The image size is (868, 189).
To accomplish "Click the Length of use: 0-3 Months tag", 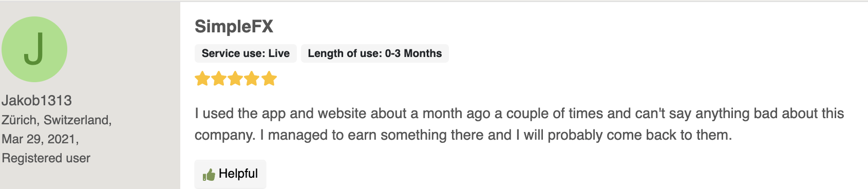I will [375, 53].
